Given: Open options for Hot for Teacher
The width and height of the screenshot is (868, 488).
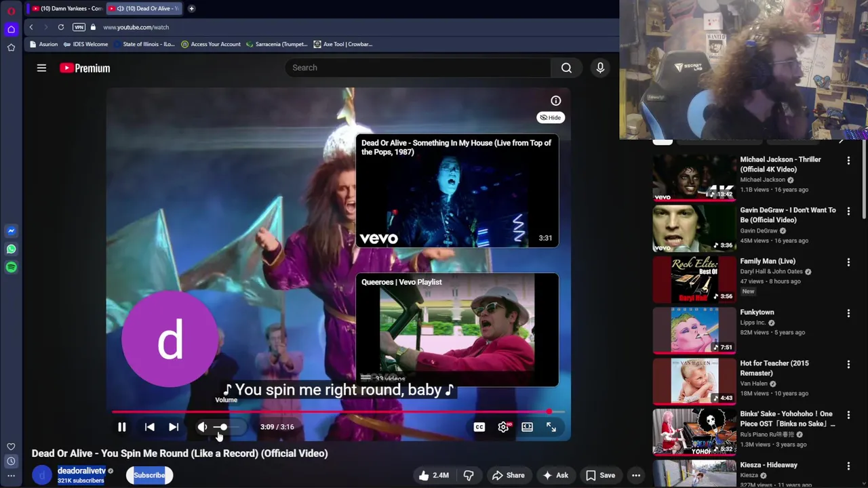Looking at the screenshot, I should [x=848, y=364].
